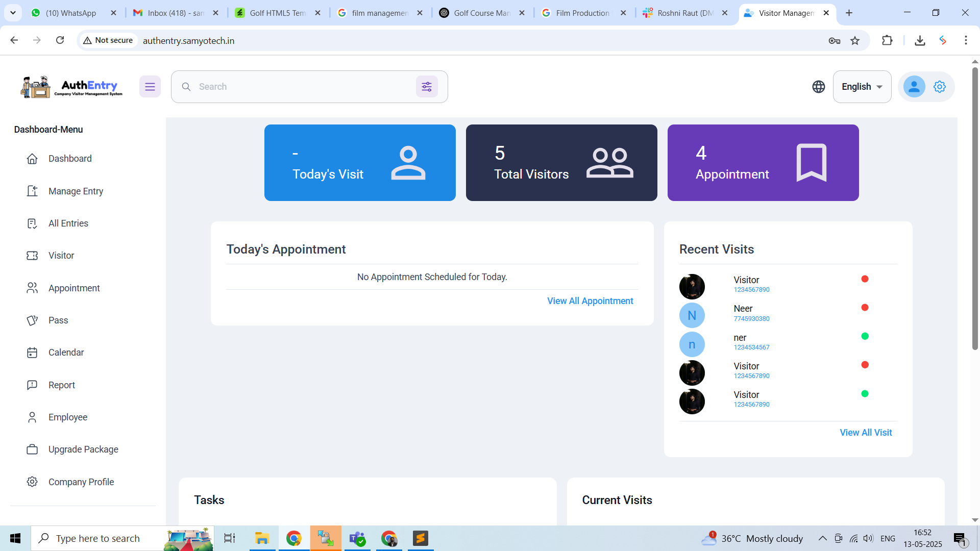Open the Report section
The image size is (980, 551).
[x=62, y=385]
